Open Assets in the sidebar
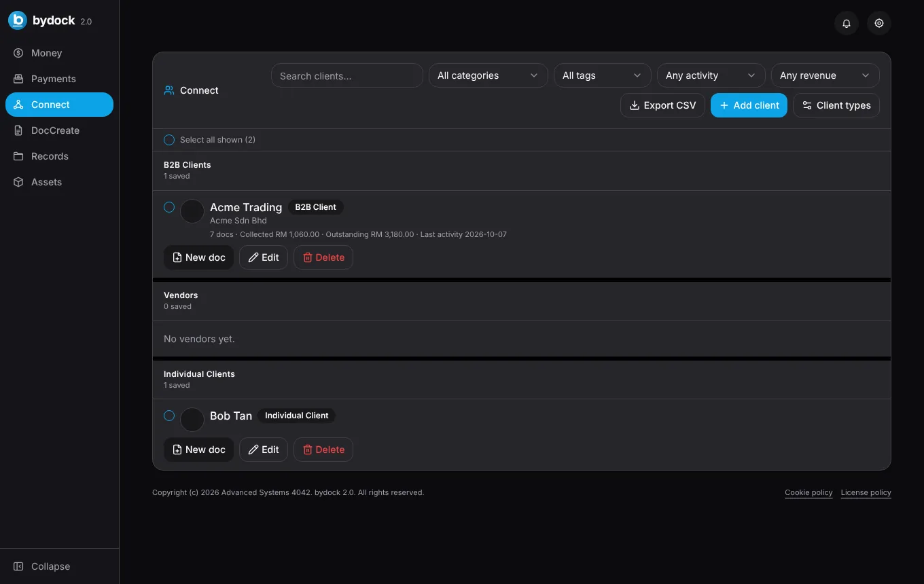The width and height of the screenshot is (924, 584). click(59, 182)
